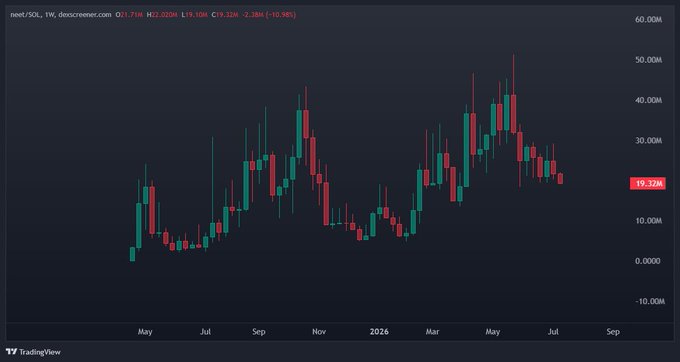Click the -2.38M (-10.98%) change value
This screenshot has height=362, width=680.
269,15
